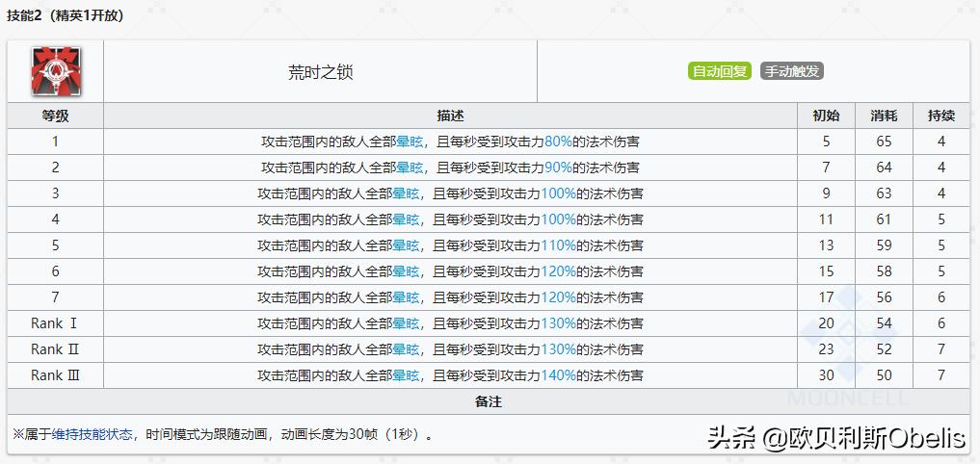Click the level 7 cell
The image size is (980, 464).
pos(56,297)
